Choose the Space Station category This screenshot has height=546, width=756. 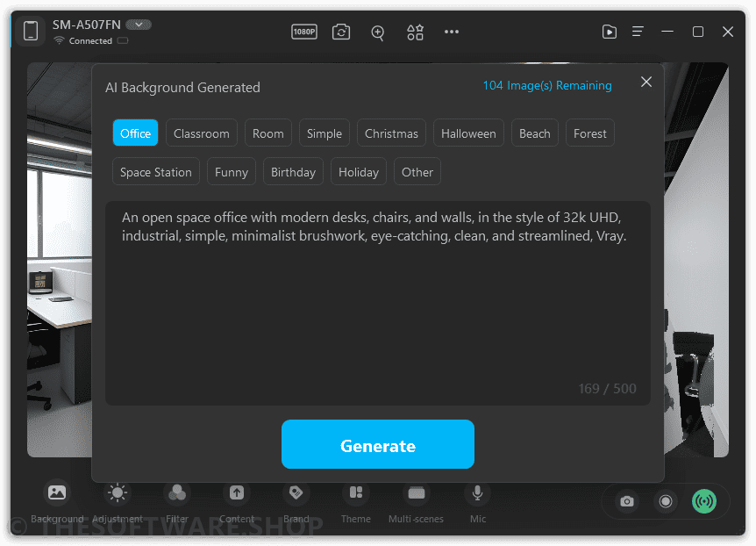click(156, 172)
